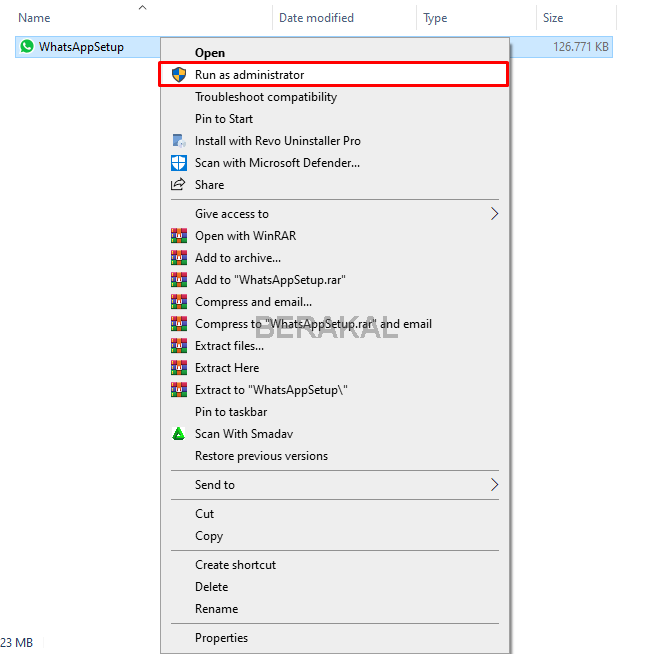Select Run as administrator
The height and width of the screenshot is (654, 654).
tap(335, 75)
